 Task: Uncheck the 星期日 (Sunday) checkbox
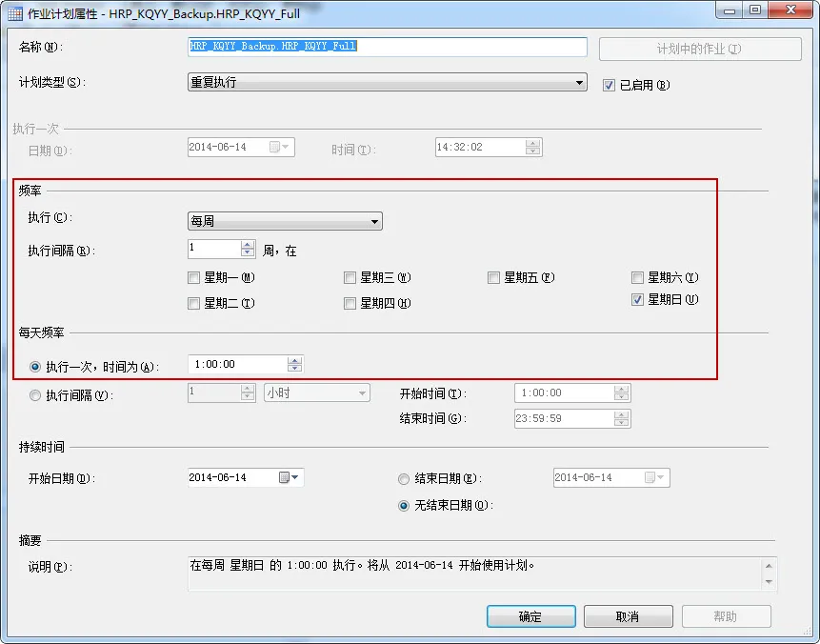637,300
